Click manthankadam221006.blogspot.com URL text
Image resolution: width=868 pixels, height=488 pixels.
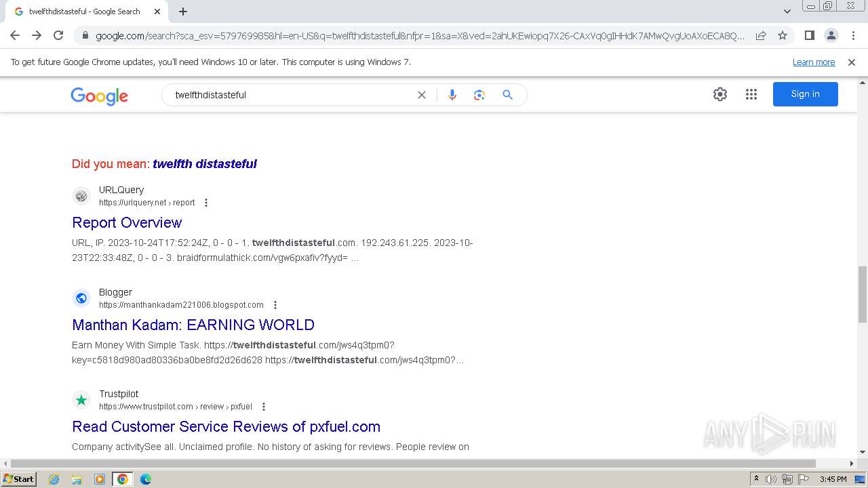pyautogui.click(x=181, y=305)
